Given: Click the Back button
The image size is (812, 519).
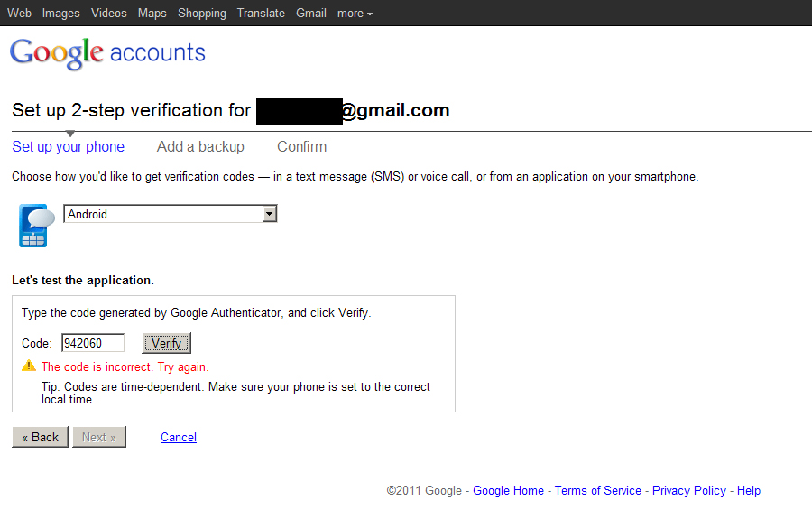Looking at the screenshot, I should pos(41,437).
